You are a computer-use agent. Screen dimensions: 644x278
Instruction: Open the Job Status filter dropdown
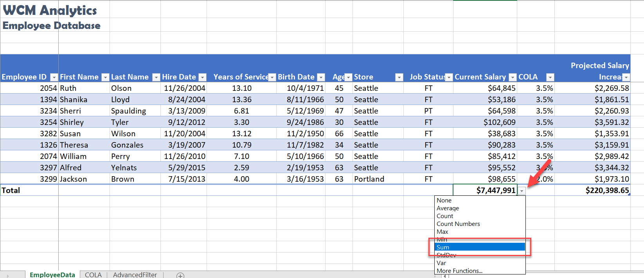click(x=449, y=77)
